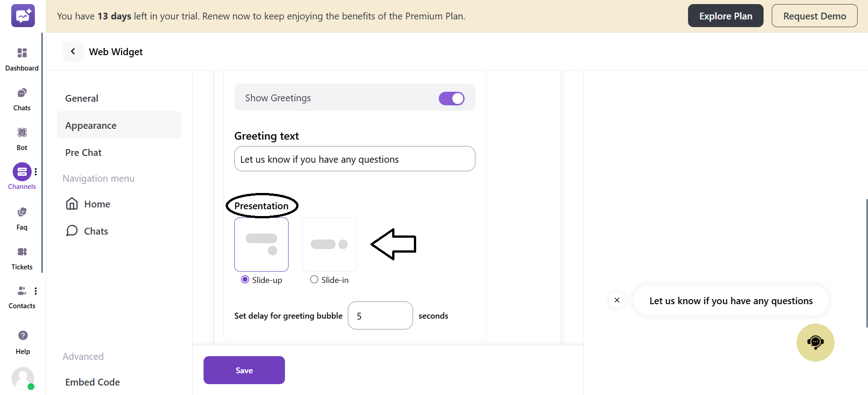Switch to the General settings tab
Viewport: 868px width, 395px height.
coord(81,98)
